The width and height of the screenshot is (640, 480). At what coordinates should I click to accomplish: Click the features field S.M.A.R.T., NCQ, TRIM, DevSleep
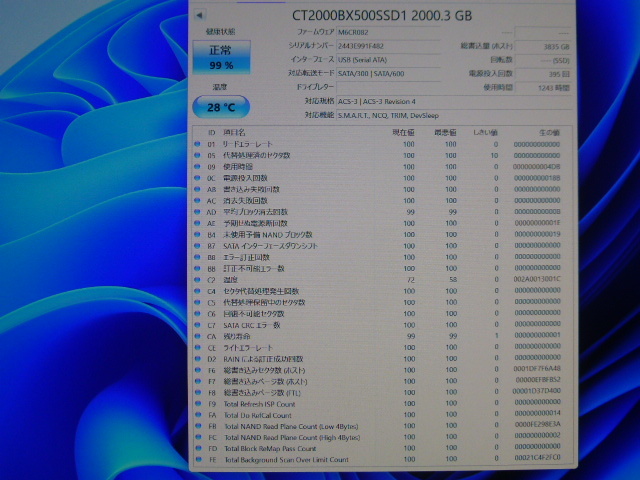[454, 116]
